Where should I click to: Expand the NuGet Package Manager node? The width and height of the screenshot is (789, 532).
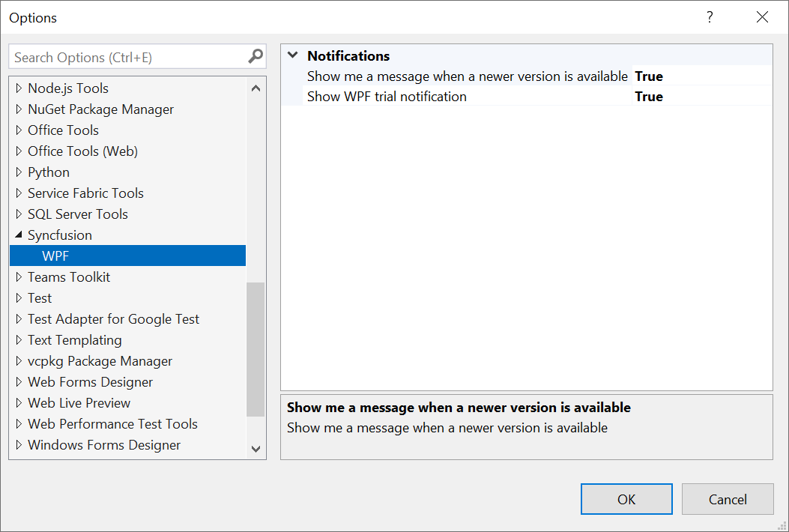(19, 109)
